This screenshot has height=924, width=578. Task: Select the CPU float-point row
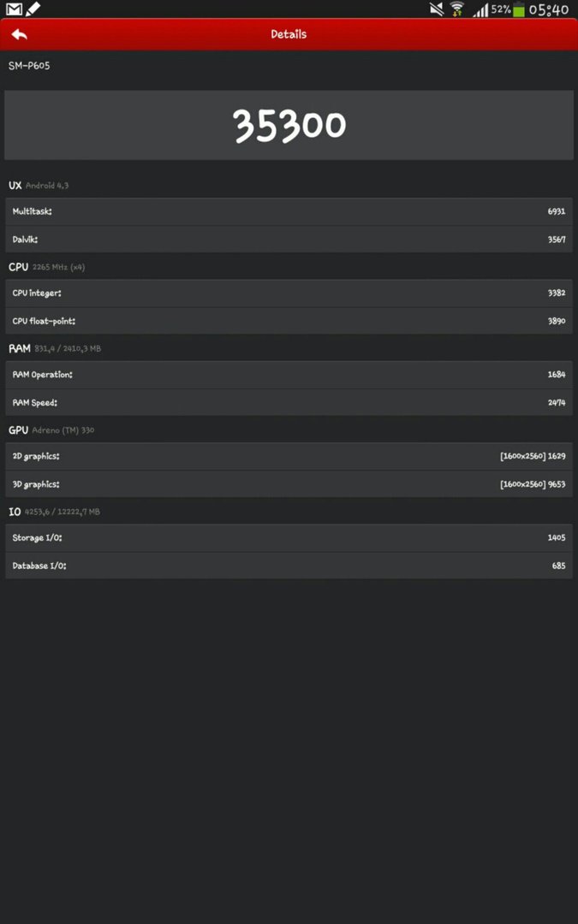click(x=289, y=321)
